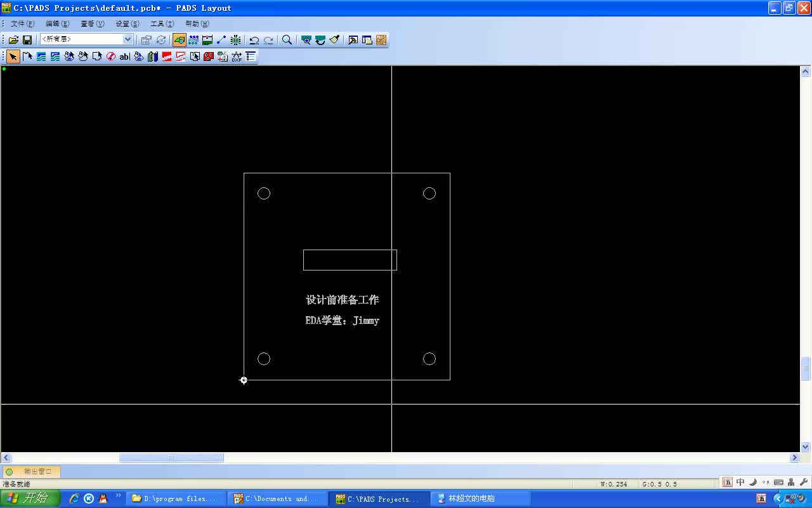Select the Plane Area Cutout tool

[181, 57]
